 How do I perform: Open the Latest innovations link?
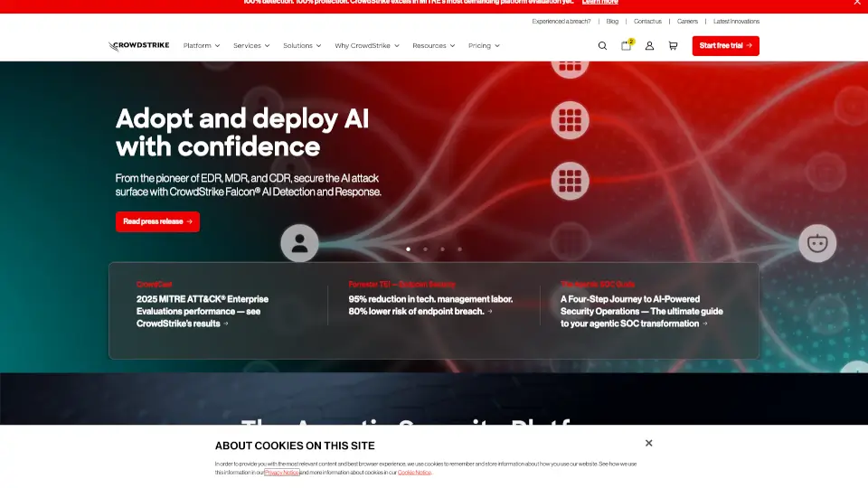[736, 22]
